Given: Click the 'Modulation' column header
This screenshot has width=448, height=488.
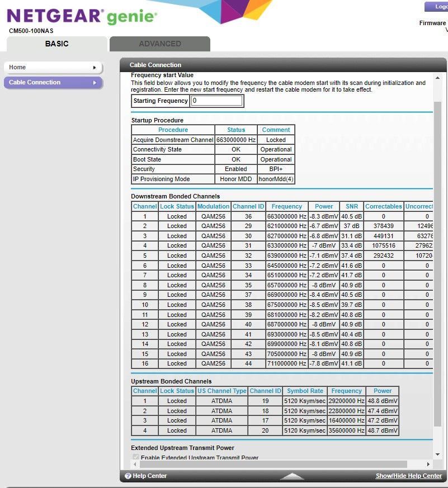Looking at the screenshot, I should 213,206.
